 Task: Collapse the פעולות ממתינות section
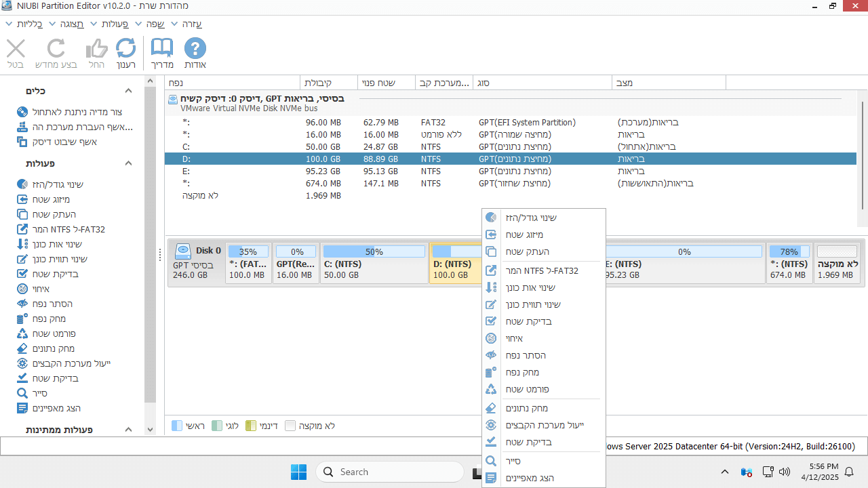coord(129,430)
